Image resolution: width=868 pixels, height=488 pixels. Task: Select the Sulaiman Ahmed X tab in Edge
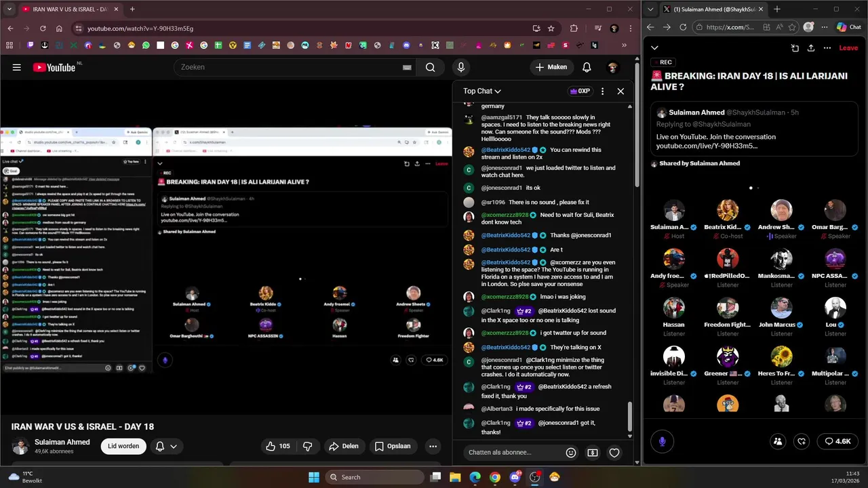[x=713, y=9]
